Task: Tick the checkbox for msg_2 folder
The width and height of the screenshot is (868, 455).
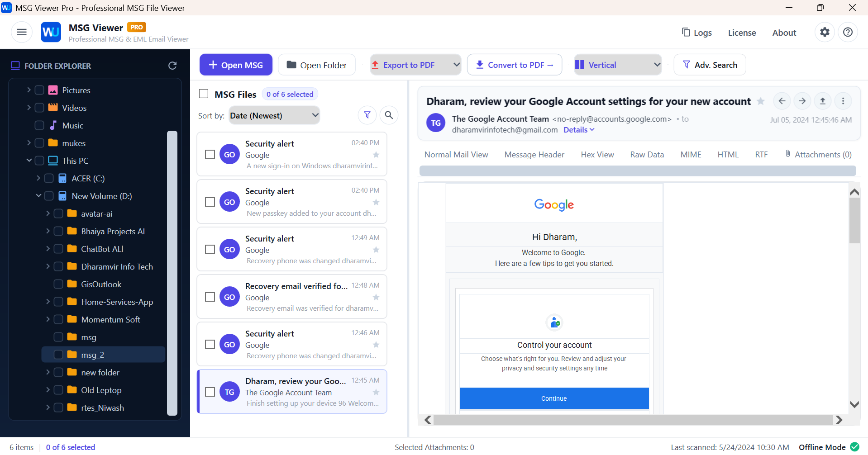Action: [x=58, y=355]
